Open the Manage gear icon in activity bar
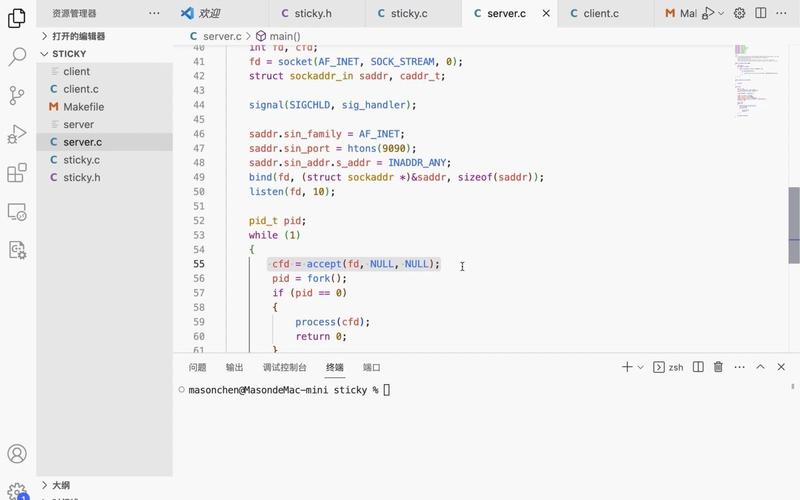The width and height of the screenshot is (800, 500). point(17,491)
